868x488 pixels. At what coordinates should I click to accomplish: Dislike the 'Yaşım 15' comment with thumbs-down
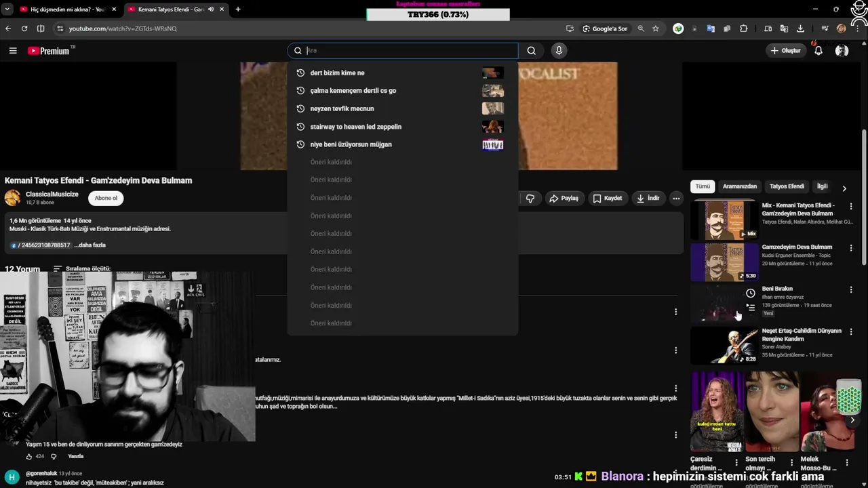[x=54, y=457]
